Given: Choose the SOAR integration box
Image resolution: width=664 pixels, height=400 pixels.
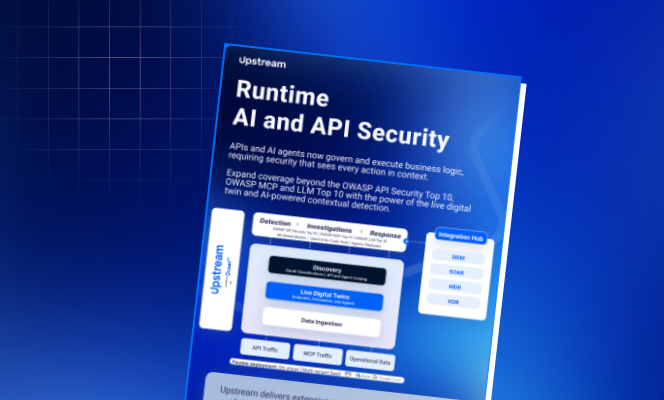Looking at the screenshot, I should [456, 272].
